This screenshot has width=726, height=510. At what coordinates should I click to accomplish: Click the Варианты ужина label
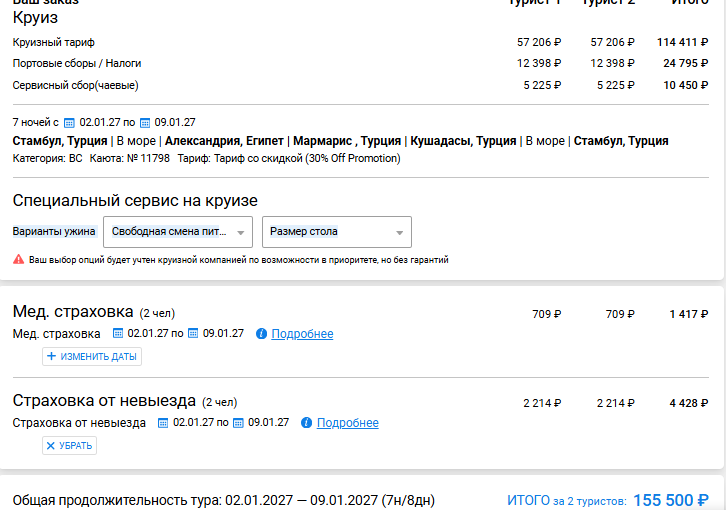(54, 231)
